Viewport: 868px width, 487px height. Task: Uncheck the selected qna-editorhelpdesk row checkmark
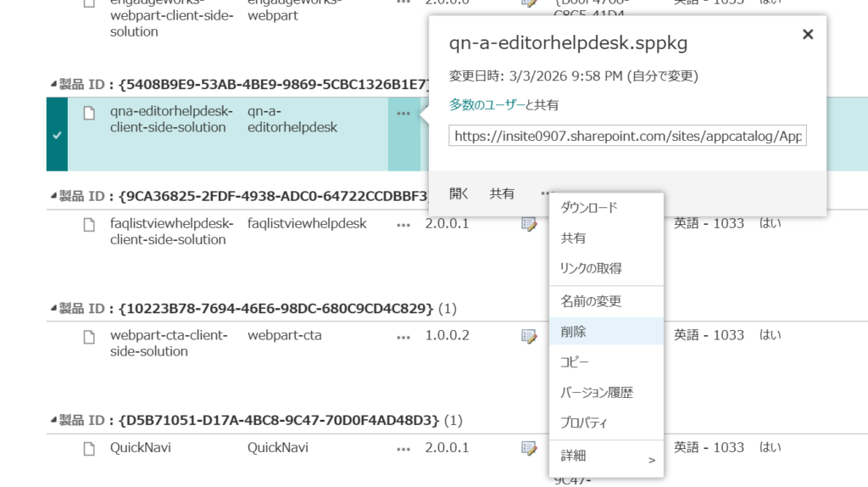tap(57, 135)
